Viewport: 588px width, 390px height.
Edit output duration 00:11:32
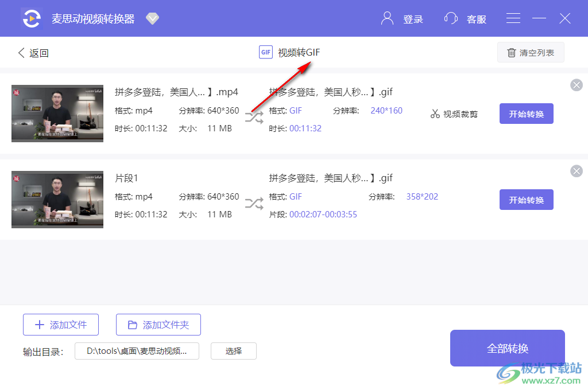tap(305, 128)
